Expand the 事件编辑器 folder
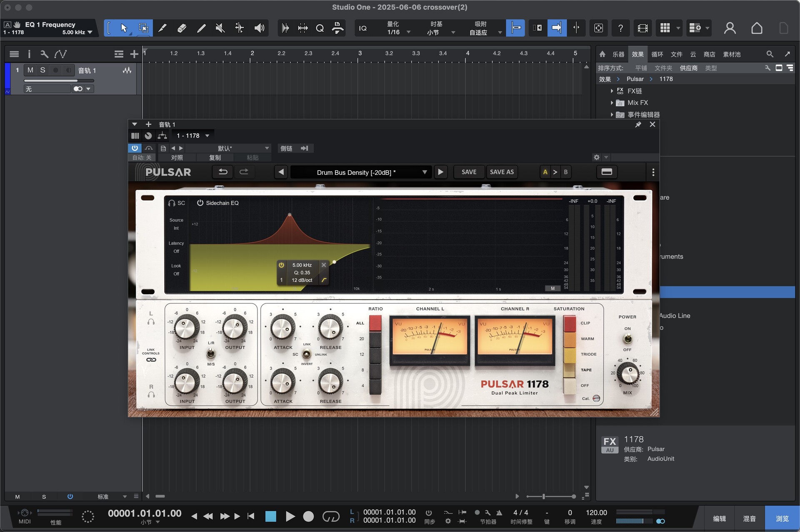This screenshot has height=532, width=800. point(612,114)
